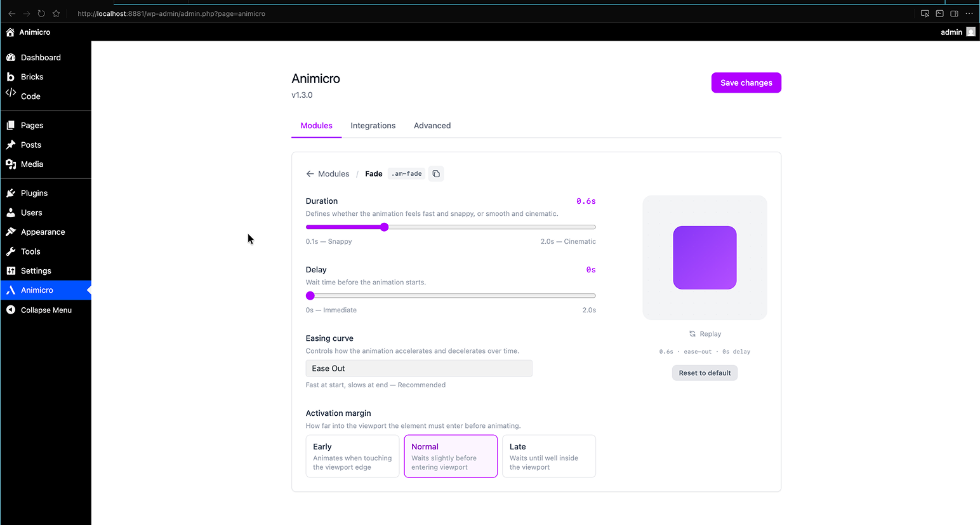980x525 pixels.
Task: Copy the .am-fade class with copy icon
Action: click(x=436, y=173)
